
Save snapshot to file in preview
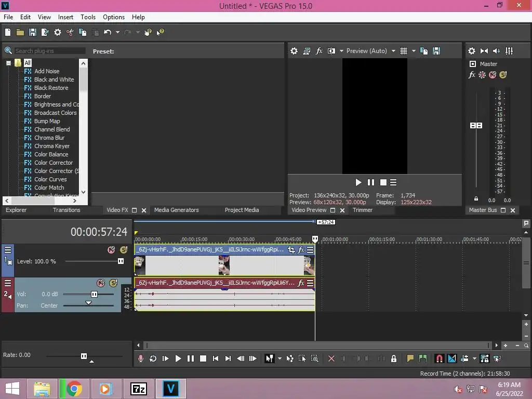(436, 51)
